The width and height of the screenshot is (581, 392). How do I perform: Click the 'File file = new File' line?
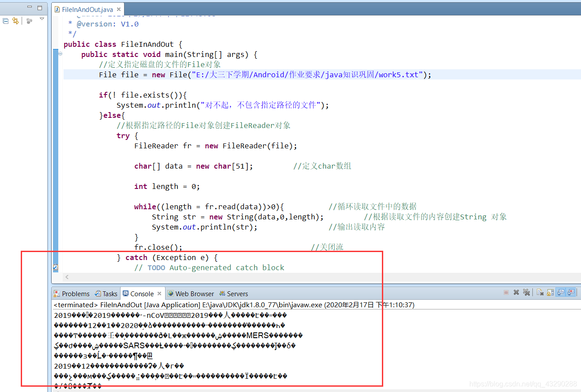point(265,75)
